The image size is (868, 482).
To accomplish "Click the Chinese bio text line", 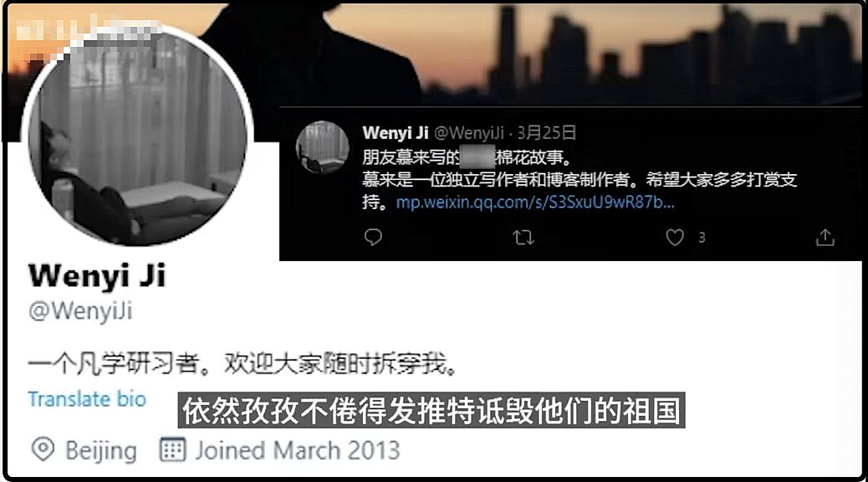I will coord(243,363).
